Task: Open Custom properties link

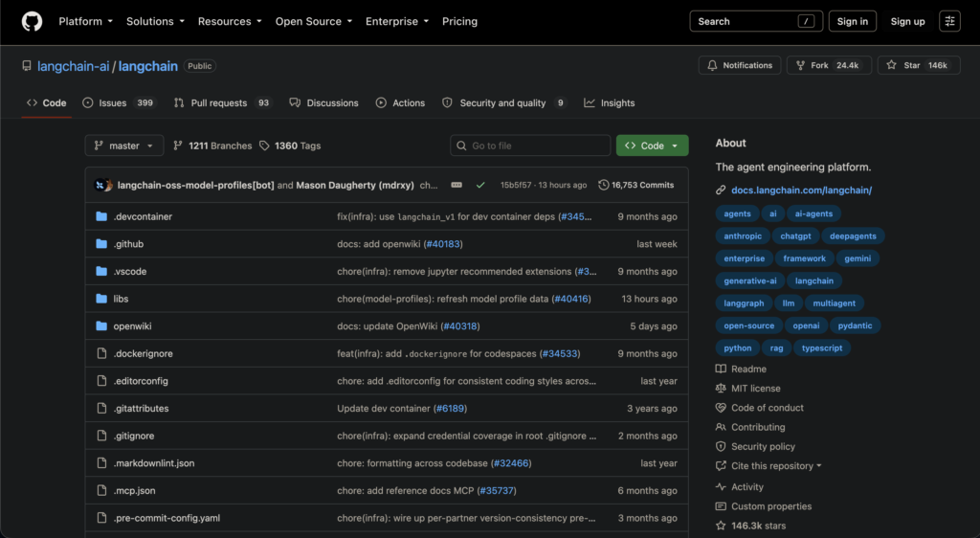Action: click(771, 506)
